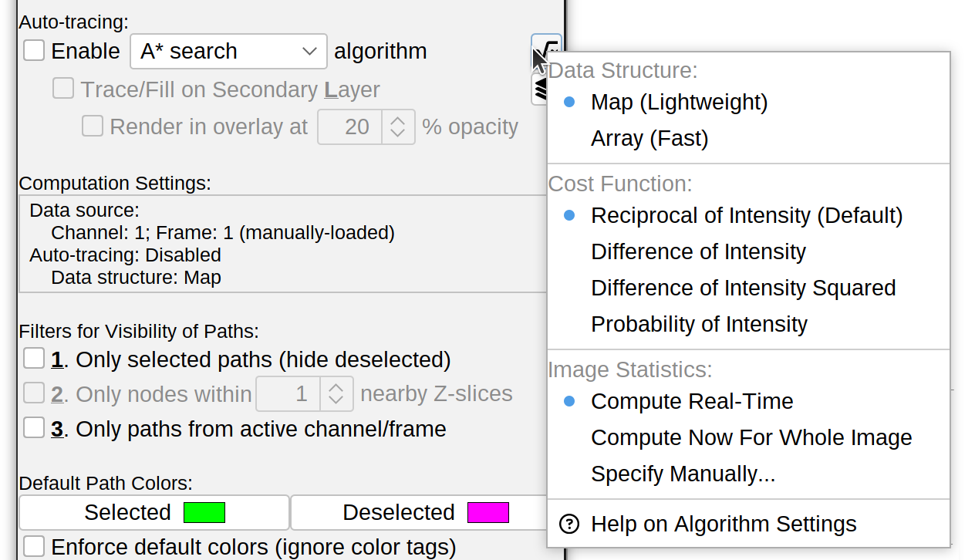The image size is (975, 560).
Task: Toggle Only selected paths filter
Action: click(x=34, y=359)
